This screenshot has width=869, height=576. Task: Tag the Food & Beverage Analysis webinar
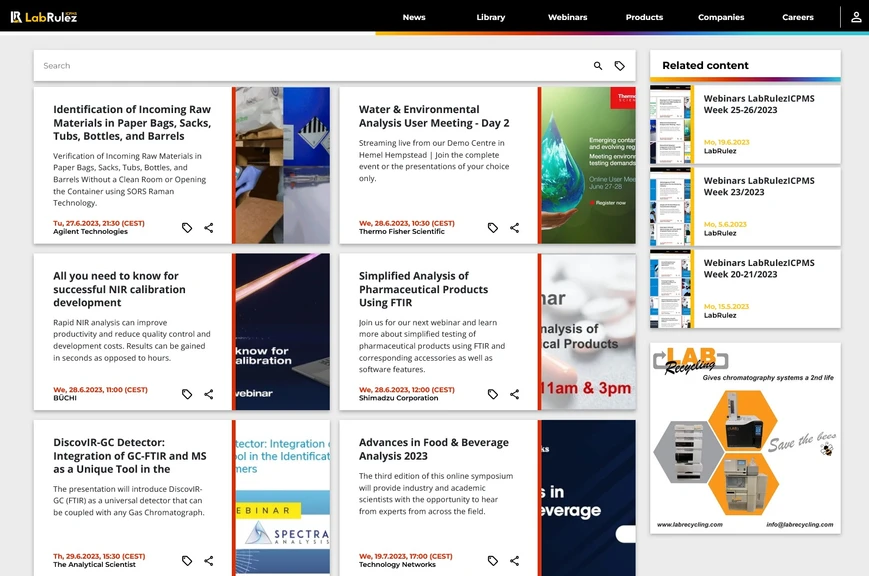[493, 561]
